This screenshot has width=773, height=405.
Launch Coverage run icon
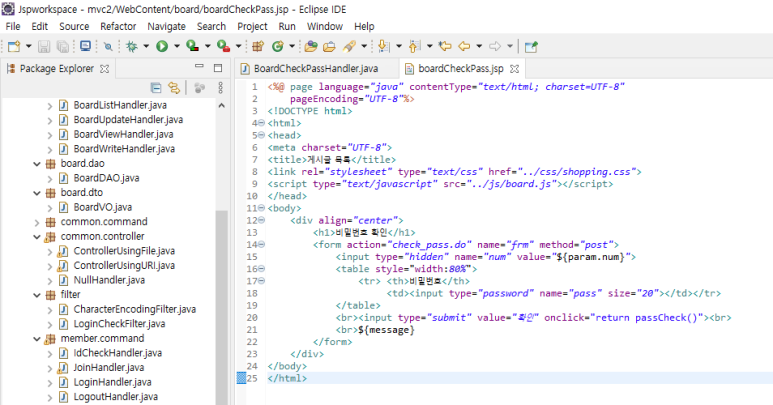click(192, 46)
